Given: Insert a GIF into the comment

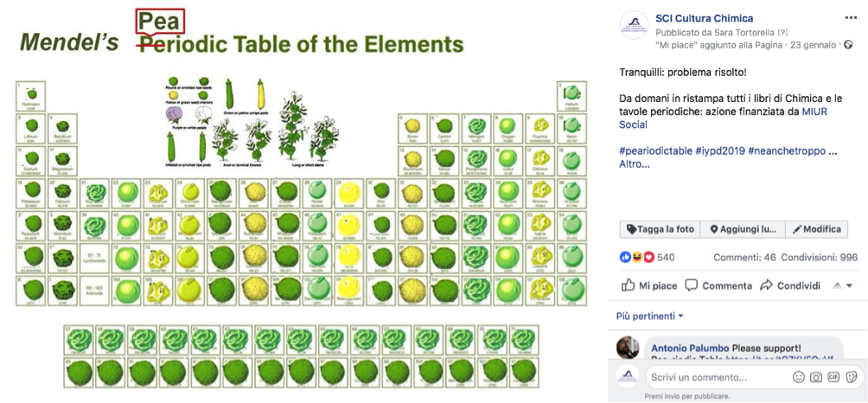Looking at the screenshot, I should [x=833, y=377].
